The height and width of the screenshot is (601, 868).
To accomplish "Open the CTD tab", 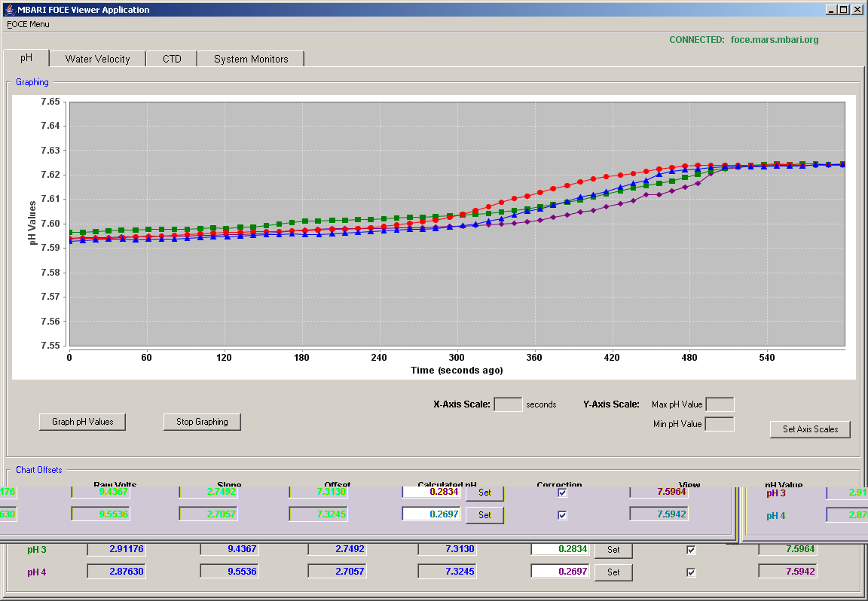I will click(172, 59).
